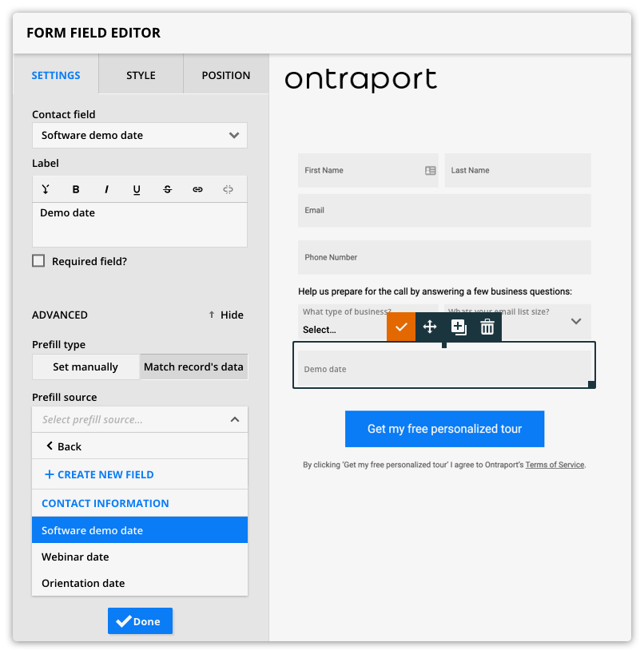Viewport: 644px width, 654px height.
Task: Toggle underline formatting in Label toolbar
Action: pos(137,190)
